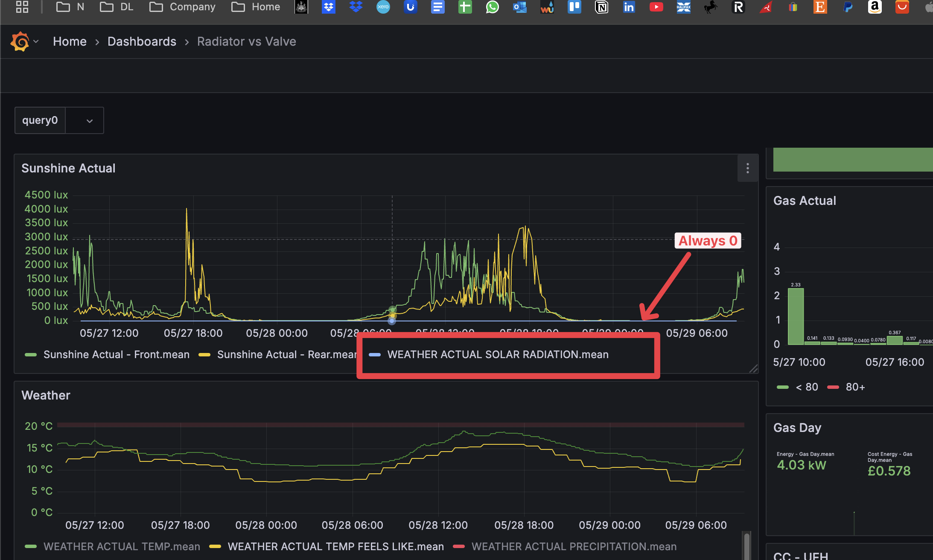Viewport: 933px width, 560px height.
Task: Click the 80+ legend color swatch
Action: [x=833, y=387]
